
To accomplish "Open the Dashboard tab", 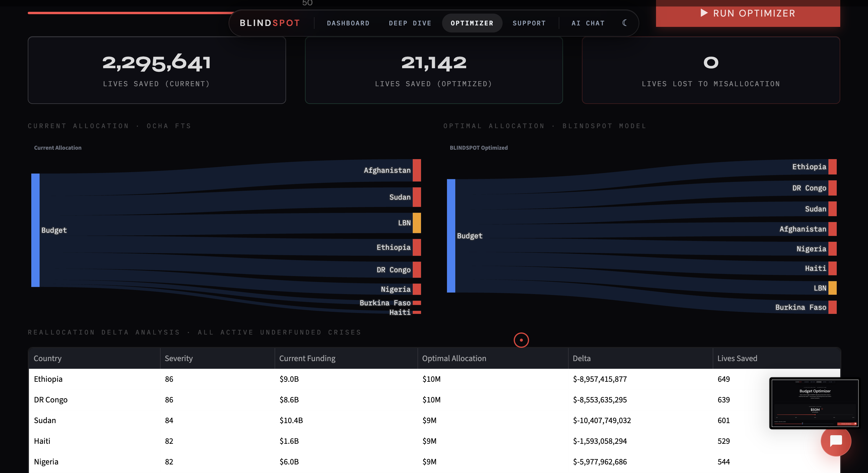I will pos(348,23).
